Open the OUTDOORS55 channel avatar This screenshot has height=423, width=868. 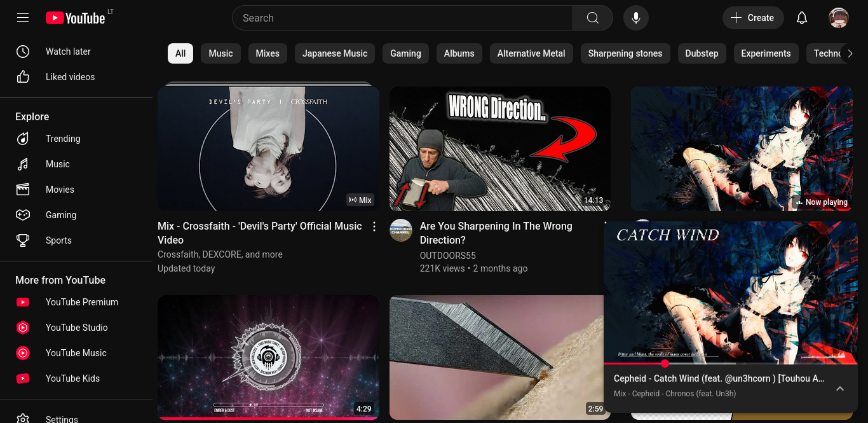coord(401,230)
